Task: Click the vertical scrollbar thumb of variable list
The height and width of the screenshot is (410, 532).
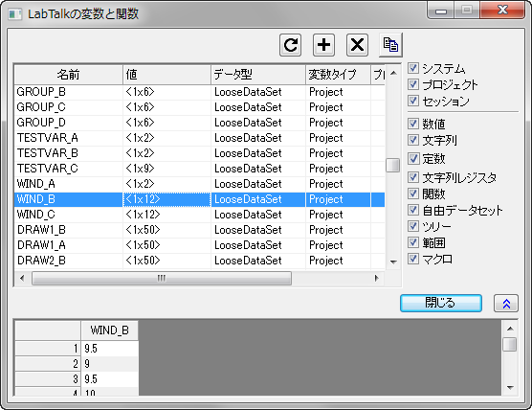Action: point(393,166)
